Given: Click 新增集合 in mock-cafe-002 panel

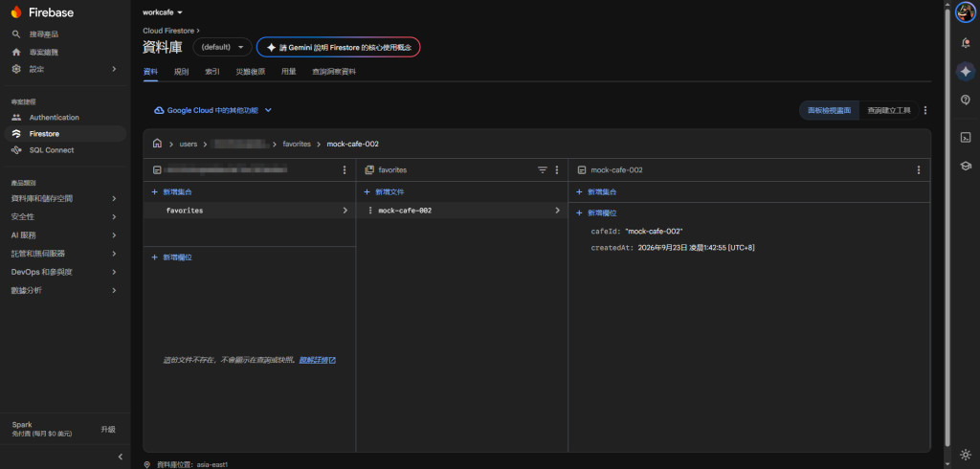Looking at the screenshot, I should click(596, 192).
